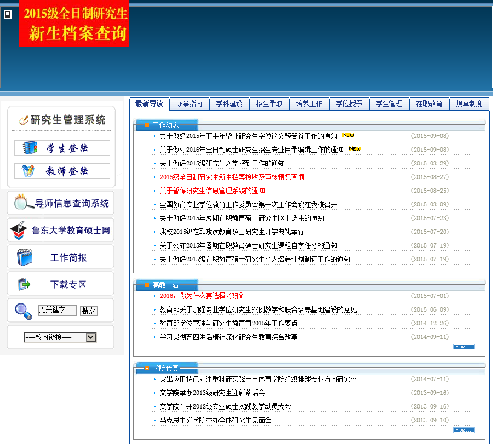493x448 pixels.
Task: Click the blue folder icon of 工作简报
Action: tap(25, 257)
